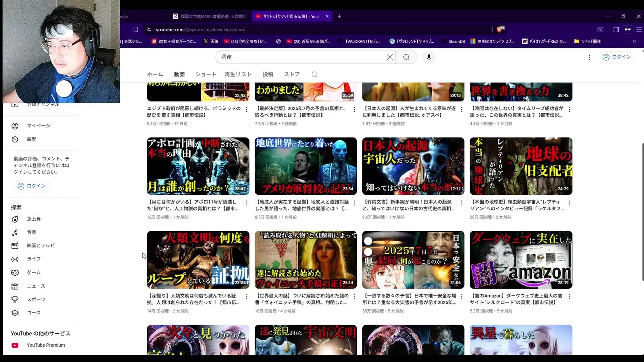Open the 地底世界 アメリカ軍将校 video thumbnail
The image size is (644, 362).
tap(306, 166)
